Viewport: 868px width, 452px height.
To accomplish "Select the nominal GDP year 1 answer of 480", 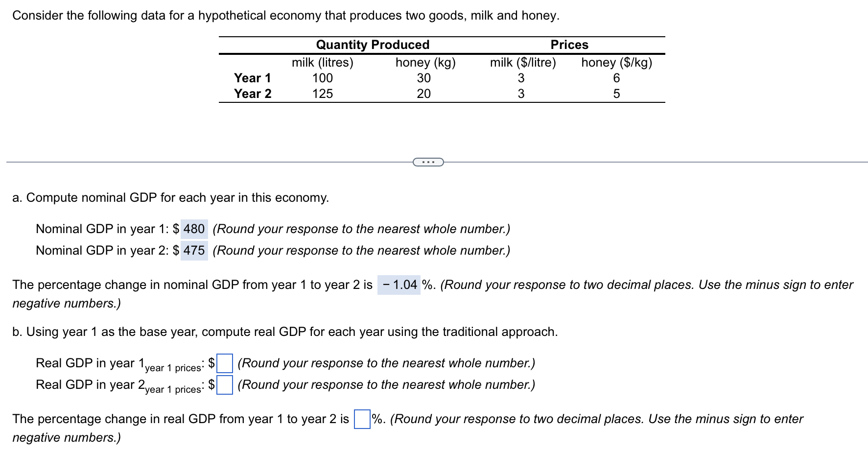I will tap(193, 229).
